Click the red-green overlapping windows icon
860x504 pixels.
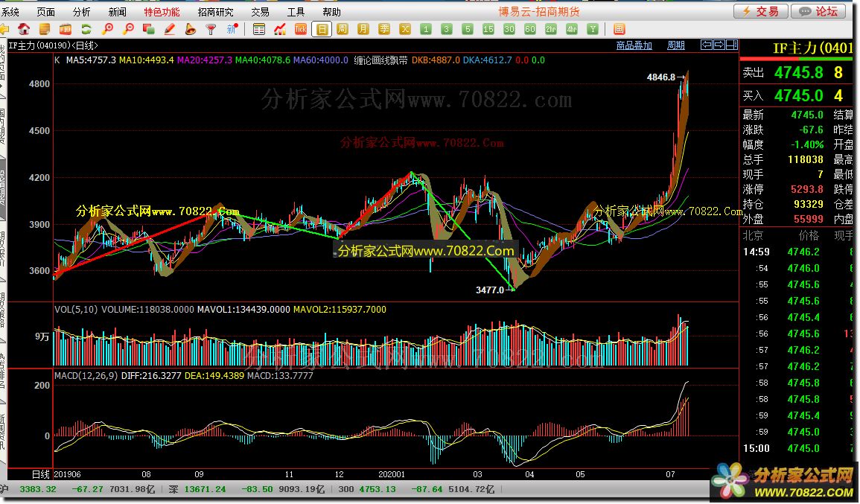coord(149,29)
